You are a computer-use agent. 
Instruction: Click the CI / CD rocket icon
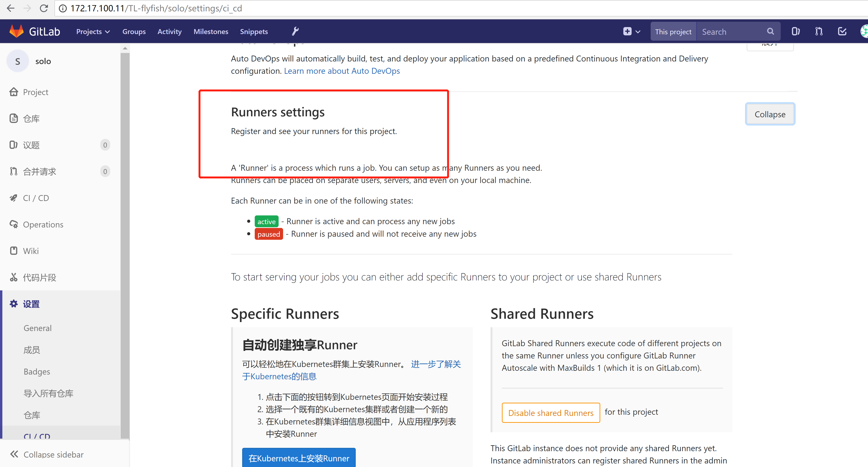tap(13, 198)
